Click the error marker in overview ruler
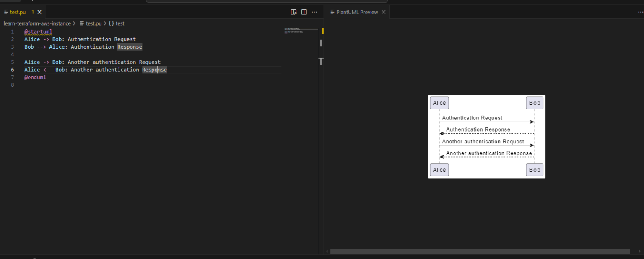Screen dimensions: 644x259 [x=323, y=31]
